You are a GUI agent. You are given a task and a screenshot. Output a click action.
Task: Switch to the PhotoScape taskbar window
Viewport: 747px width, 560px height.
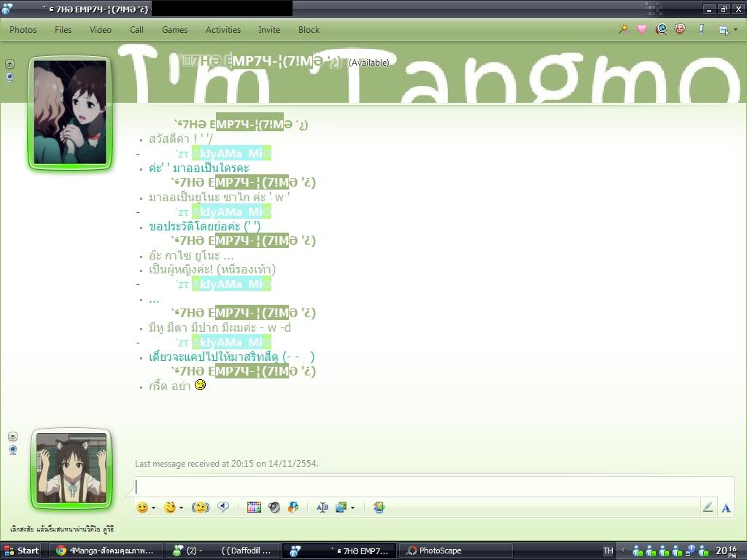[455, 551]
